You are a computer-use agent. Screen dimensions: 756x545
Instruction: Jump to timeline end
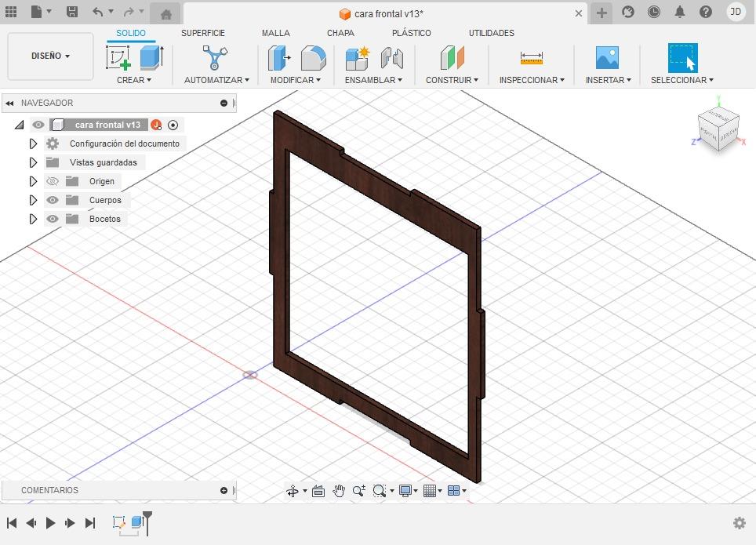(90, 523)
